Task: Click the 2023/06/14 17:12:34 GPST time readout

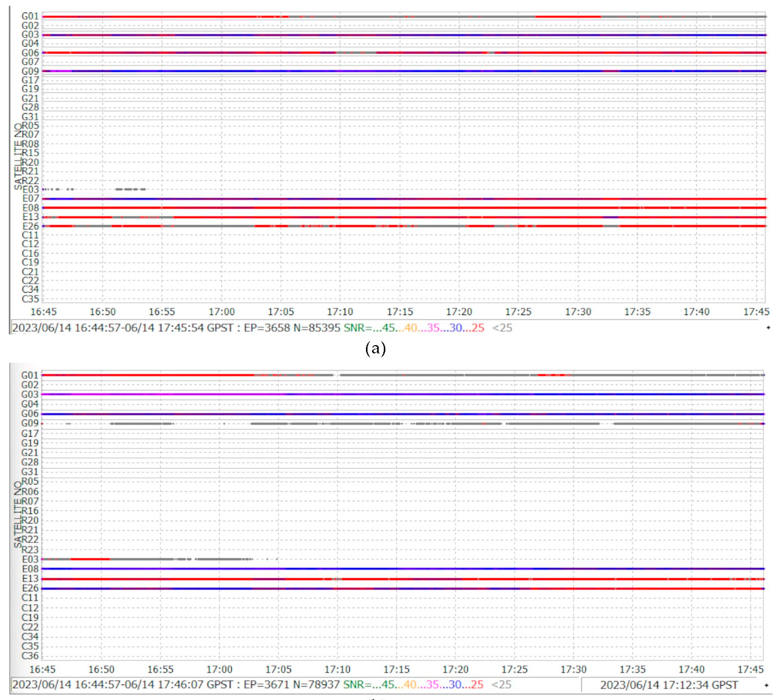Action: click(x=669, y=685)
